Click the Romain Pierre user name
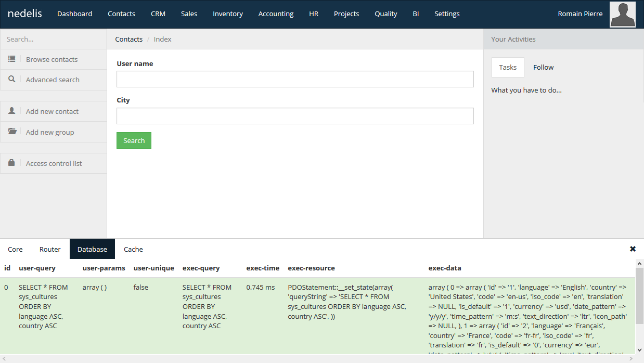644x363 pixels. click(x=580, y=14)
